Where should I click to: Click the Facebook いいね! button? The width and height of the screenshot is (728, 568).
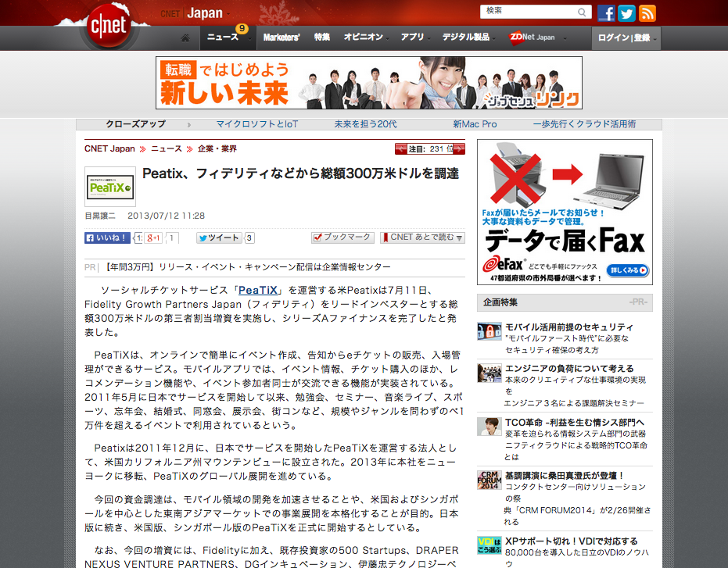click(107, 238)
